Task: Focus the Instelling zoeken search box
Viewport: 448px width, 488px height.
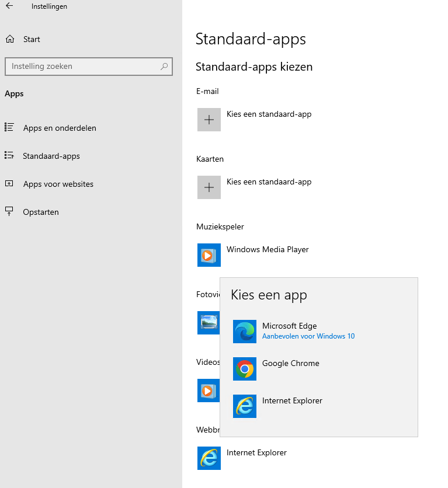Action: [x=89, y=67]
